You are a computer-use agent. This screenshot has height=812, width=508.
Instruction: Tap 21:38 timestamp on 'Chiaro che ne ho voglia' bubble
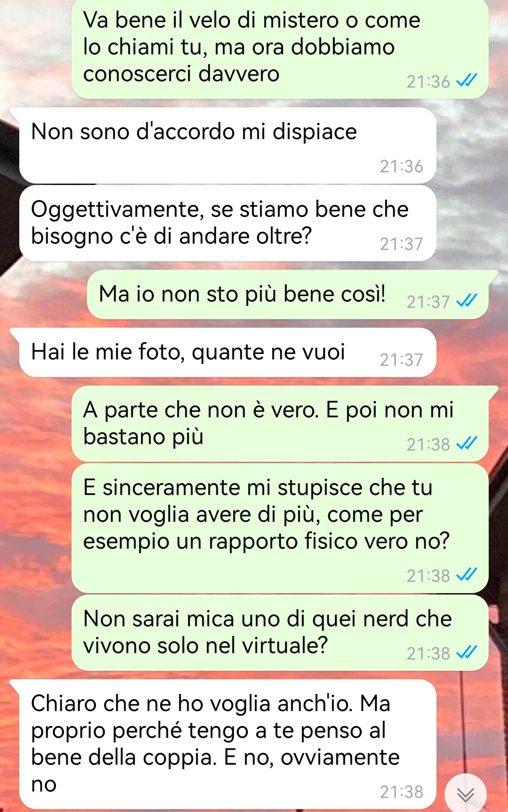(x=401, y=792)
